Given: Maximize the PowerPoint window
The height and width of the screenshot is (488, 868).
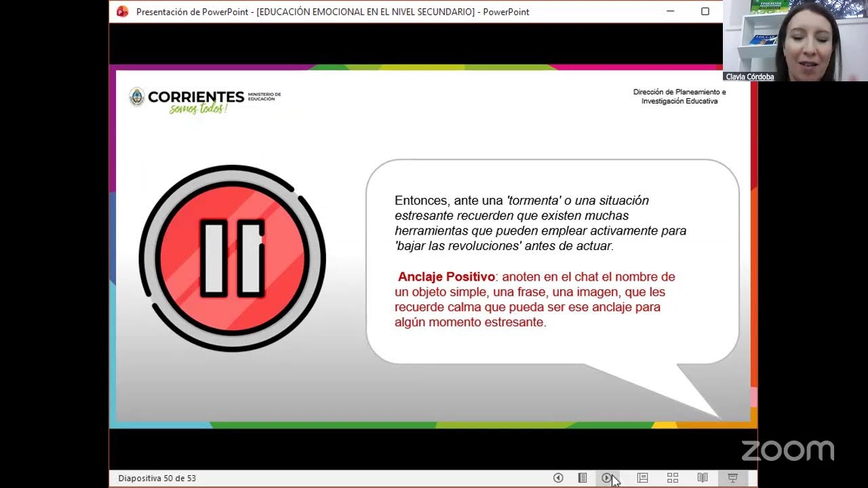Looking at the screenshot, I should pos(705,12).
